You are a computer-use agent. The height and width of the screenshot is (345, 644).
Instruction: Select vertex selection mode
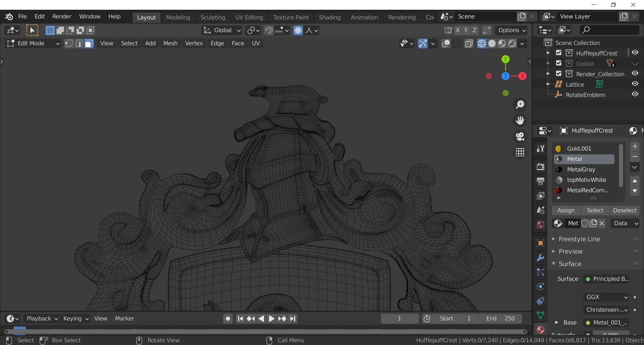[69, 44]
